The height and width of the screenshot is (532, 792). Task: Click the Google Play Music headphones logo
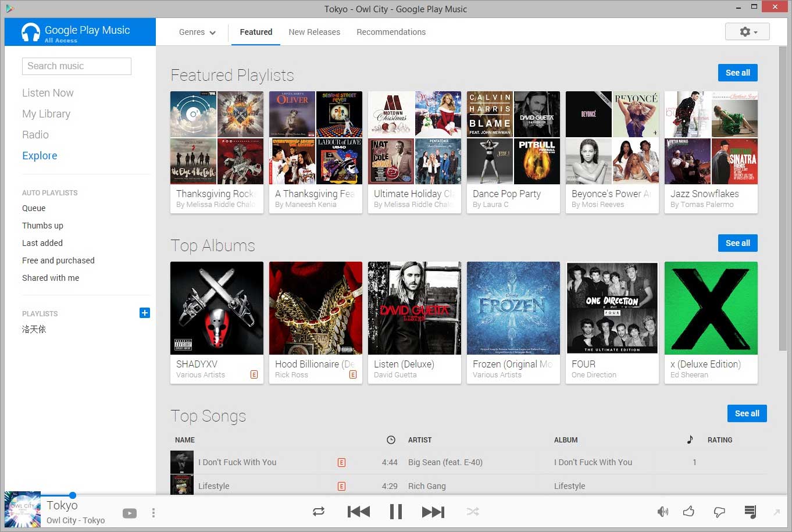click(30, 33)
